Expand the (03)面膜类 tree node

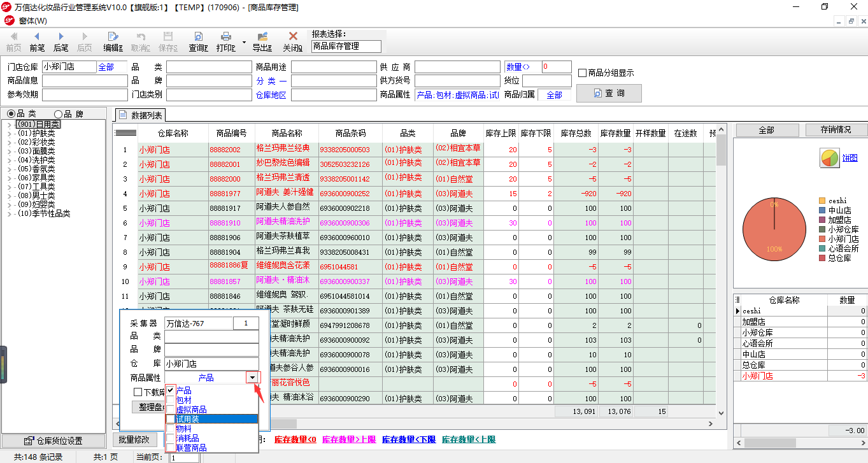pos(9,152)
